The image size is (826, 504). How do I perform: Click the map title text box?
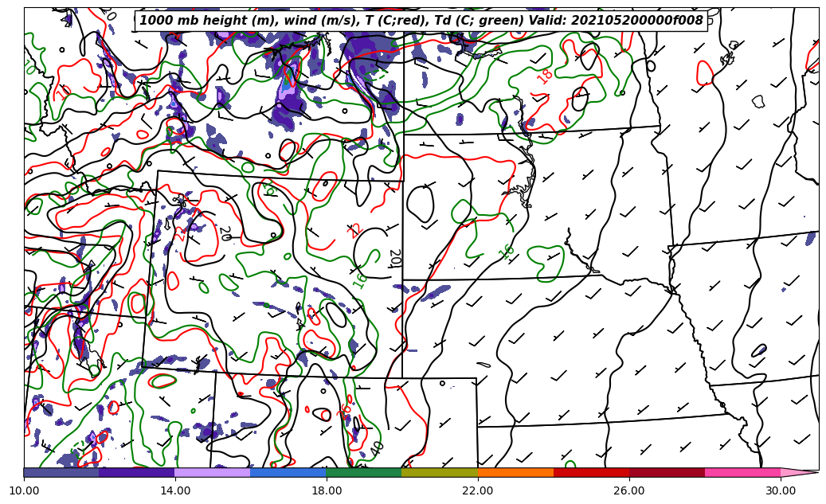coord(421,21)
